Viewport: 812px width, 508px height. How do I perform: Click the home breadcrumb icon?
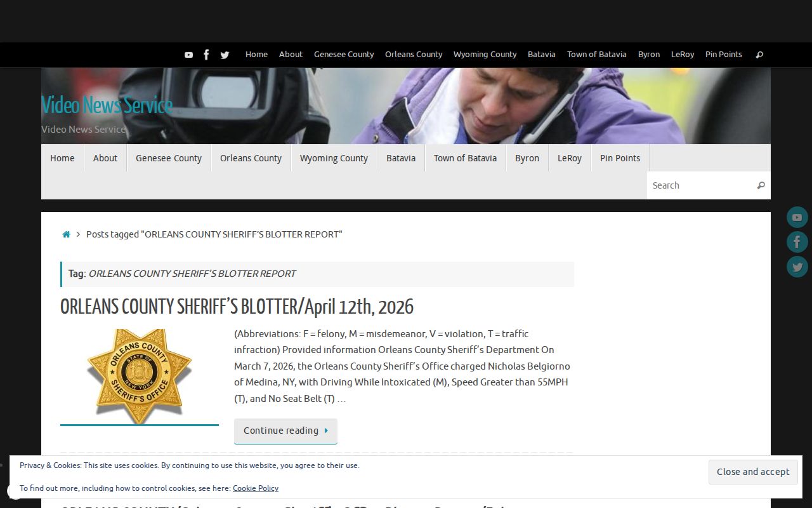66,234
